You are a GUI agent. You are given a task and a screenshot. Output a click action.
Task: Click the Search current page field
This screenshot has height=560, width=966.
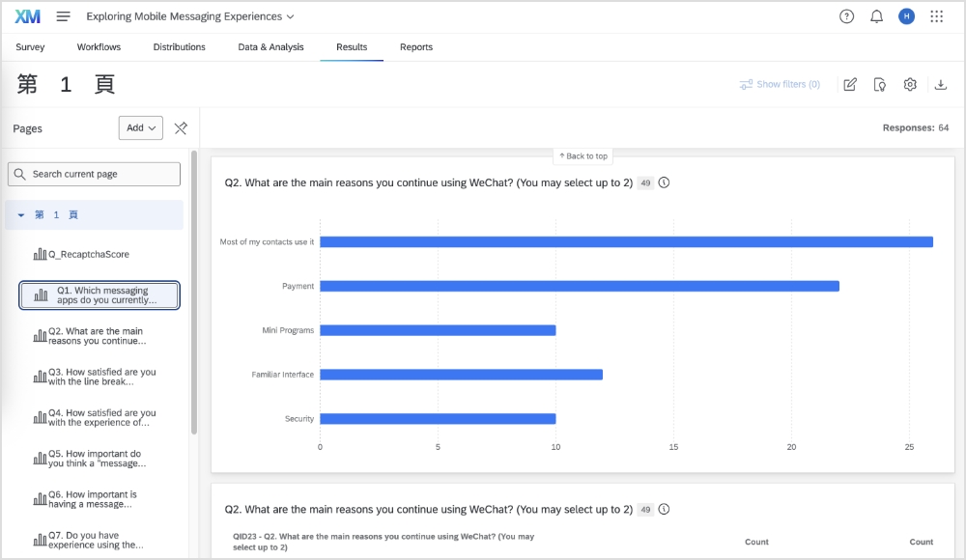click(x=95, y=174)
